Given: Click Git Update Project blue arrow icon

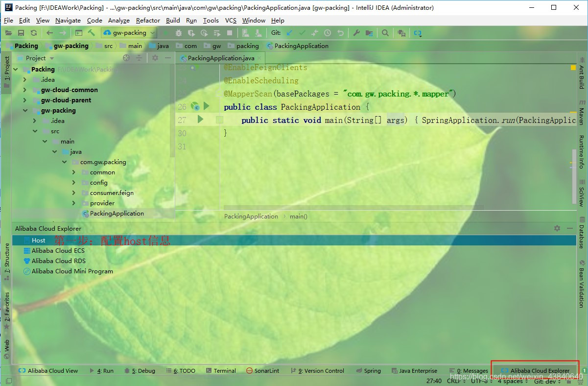Looking at the screenshot, I should tap(289, 33).
